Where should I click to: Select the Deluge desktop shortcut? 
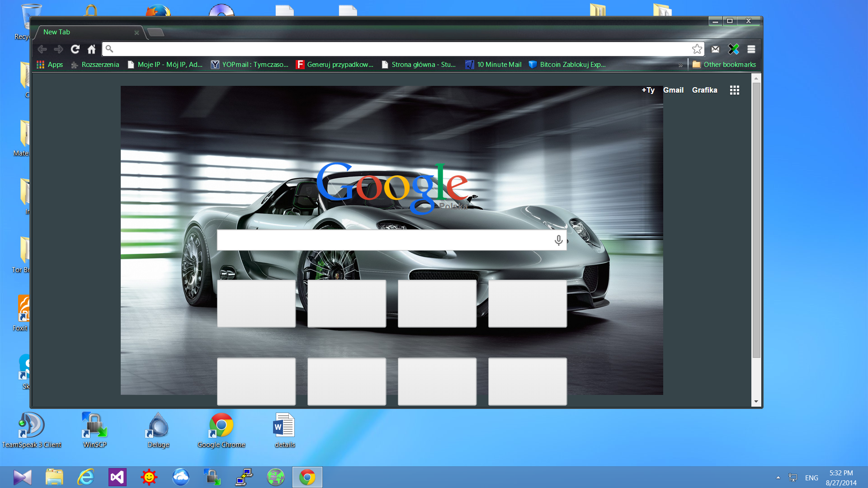[x=158, y=430]
